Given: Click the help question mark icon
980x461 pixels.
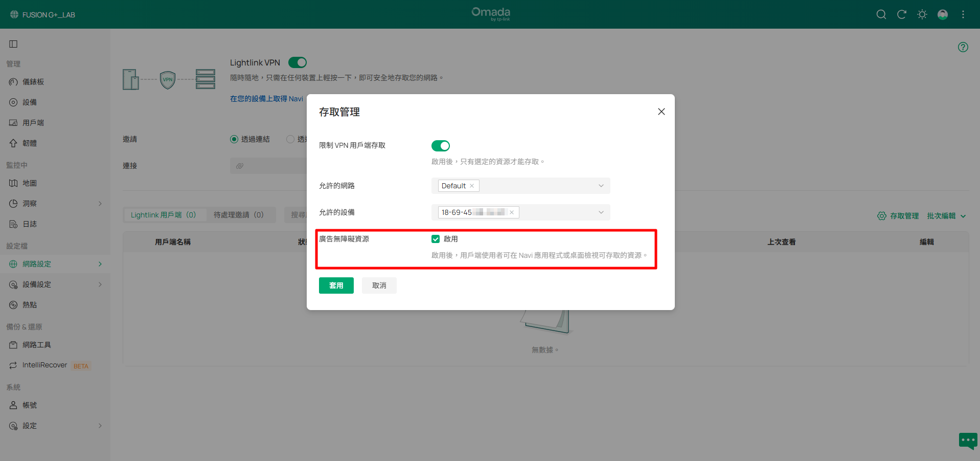Looking at the screenshot, I should tap(963, 47).
